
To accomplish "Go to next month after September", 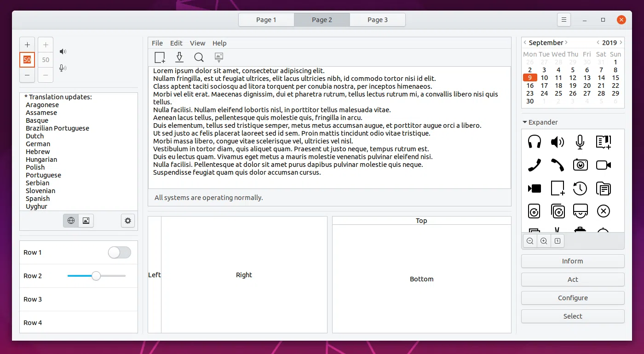I will 566,43.
